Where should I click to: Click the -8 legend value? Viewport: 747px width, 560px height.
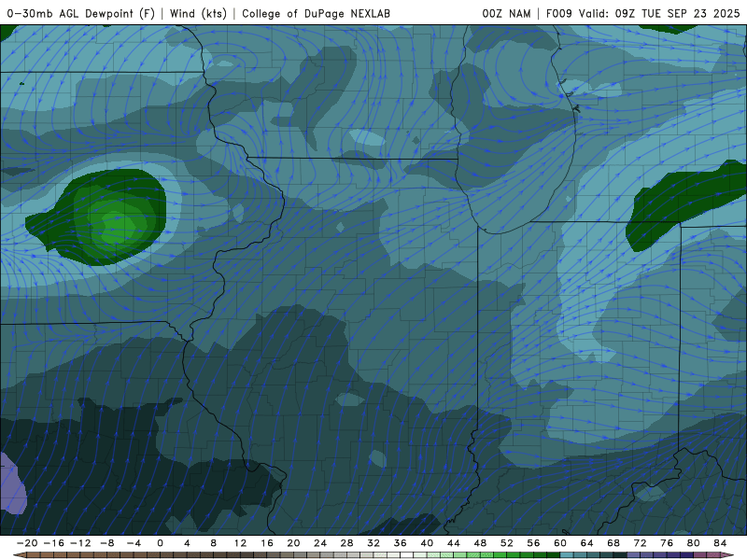click(106, 543)
